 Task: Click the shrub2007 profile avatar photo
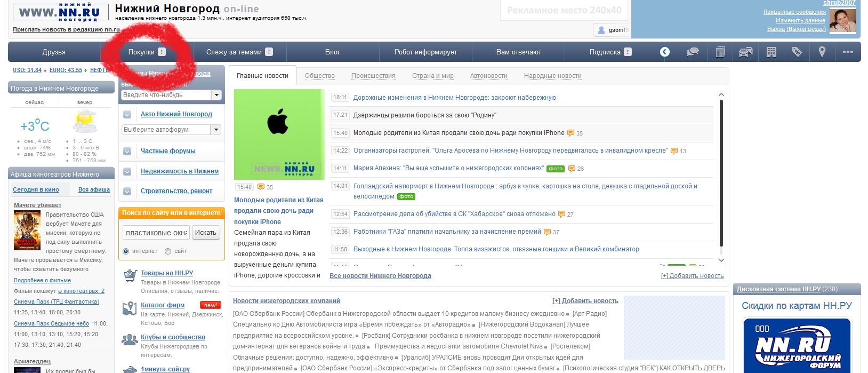point(842,21)
